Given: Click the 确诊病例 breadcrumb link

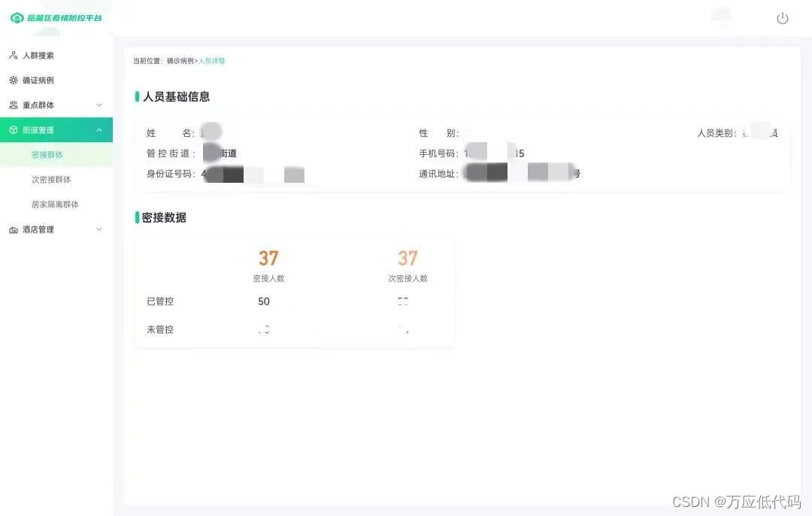Looking at the screenshot, I should 180,61.
